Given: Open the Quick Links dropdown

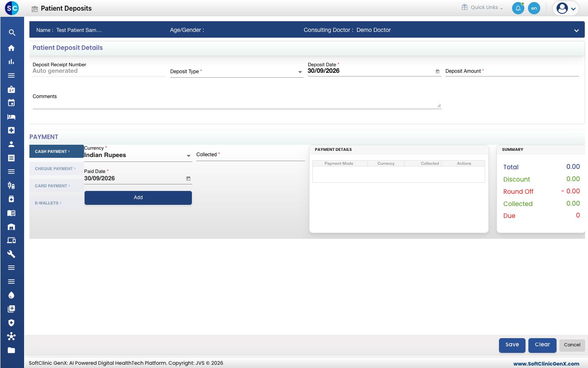Looking at the screenshot, I should tap(482, 7).
